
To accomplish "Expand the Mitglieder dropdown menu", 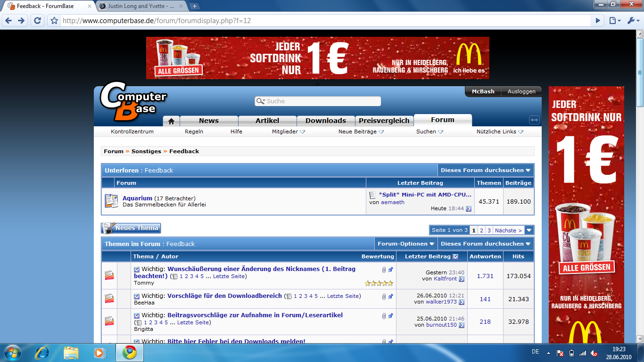I will click(x=289, y=132).
